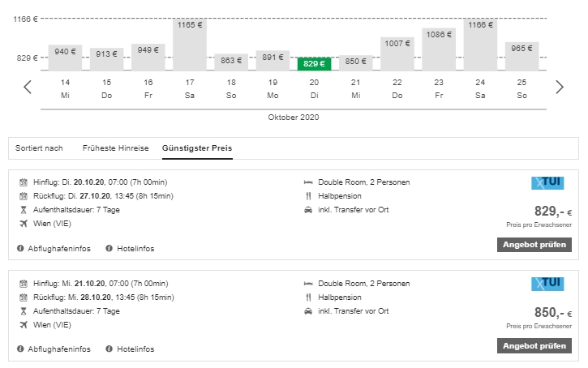Viewport: 588px width, 368px height.
Task: Go to previous dates with left arrow
Action: (x=27, y=88)
